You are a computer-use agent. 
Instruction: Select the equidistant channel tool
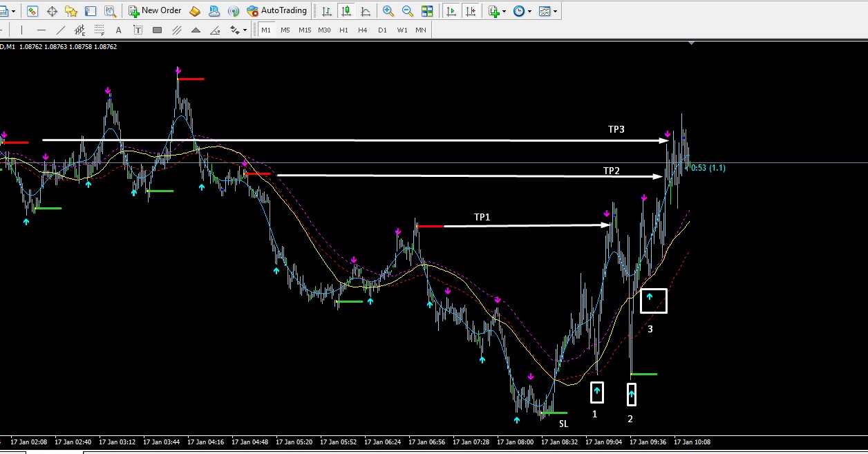80,30
